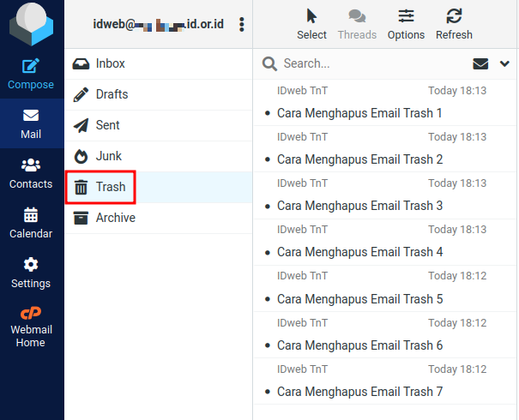Open email Cara Menghapus Email Trash 6

tap(385, 334)
